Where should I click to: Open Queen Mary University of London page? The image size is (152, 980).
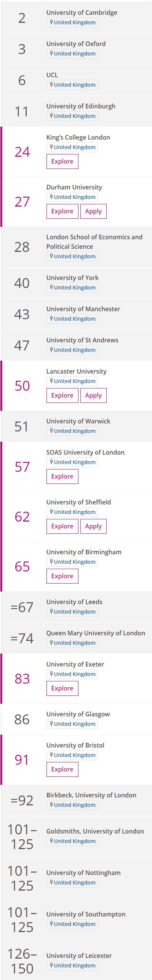[x=96, y=633]
